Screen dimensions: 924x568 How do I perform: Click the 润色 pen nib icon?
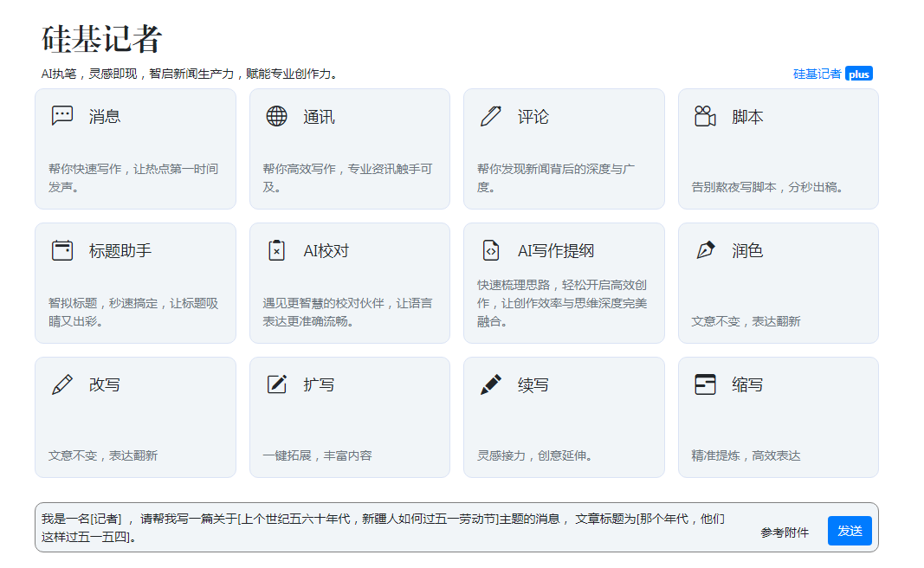(705, 250)
